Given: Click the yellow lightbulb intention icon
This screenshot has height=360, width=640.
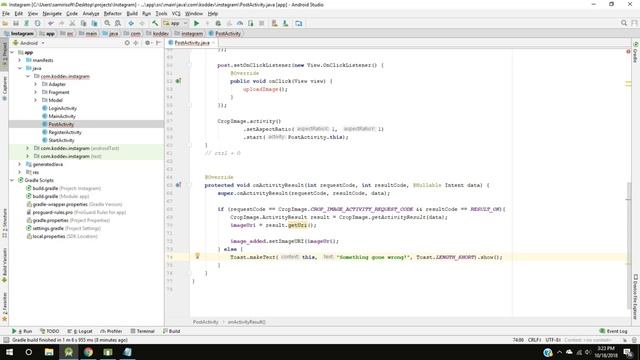Looking at the screenshot, I should (x=197, y=256).
